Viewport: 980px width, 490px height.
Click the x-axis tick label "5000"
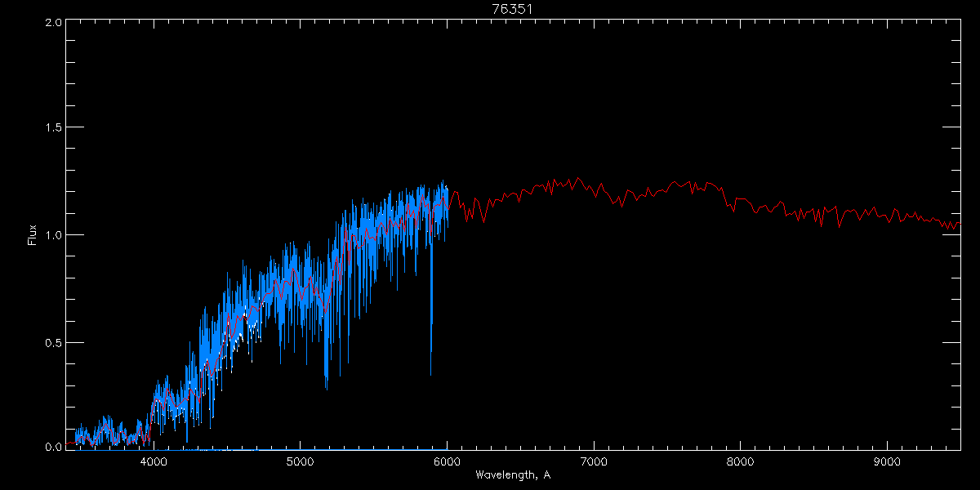[x=300, y=461]
